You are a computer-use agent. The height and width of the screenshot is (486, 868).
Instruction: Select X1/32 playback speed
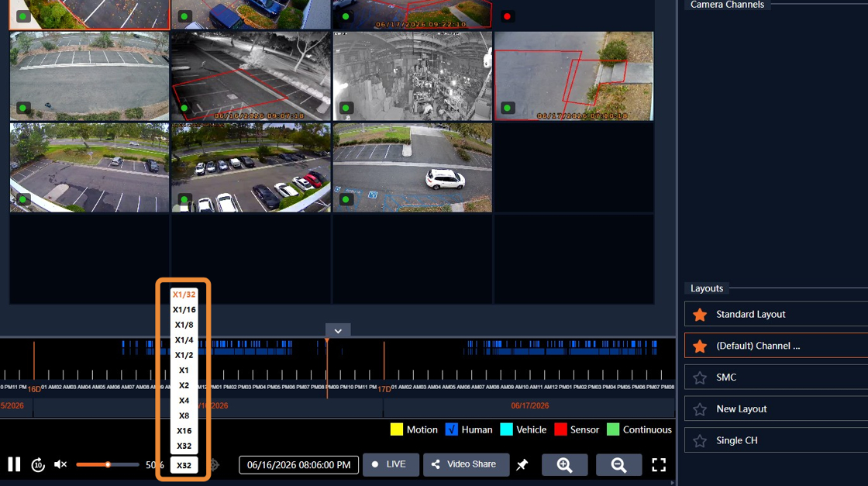(184, 295)
